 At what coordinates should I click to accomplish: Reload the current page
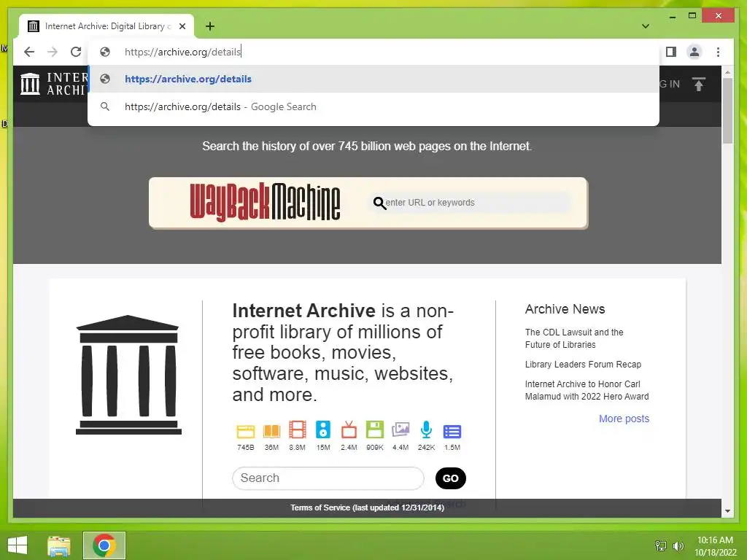pos(76,52)
